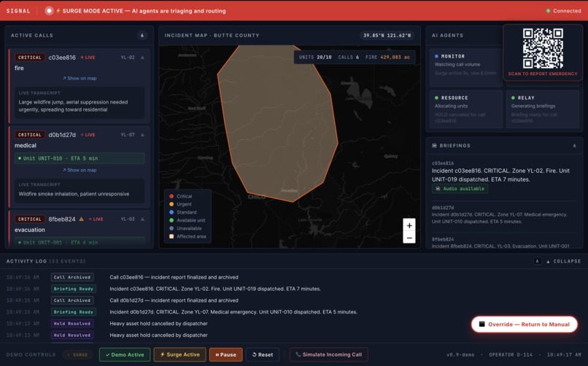Viewport: 588px width, 366px height.
Task: Click the MONITOR agent card
Action: [x=465, y=67]
